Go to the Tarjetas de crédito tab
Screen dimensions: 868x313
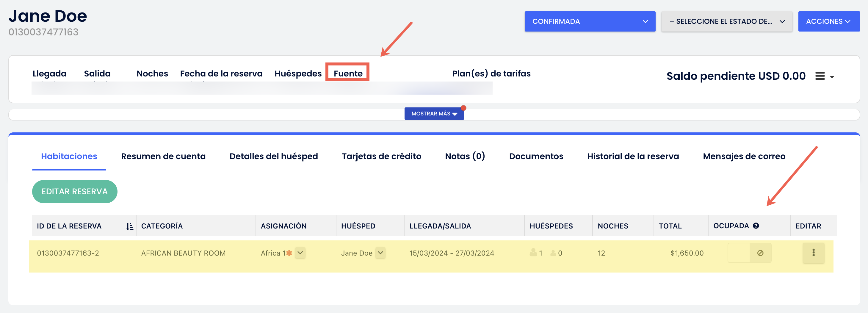point(381,156)
